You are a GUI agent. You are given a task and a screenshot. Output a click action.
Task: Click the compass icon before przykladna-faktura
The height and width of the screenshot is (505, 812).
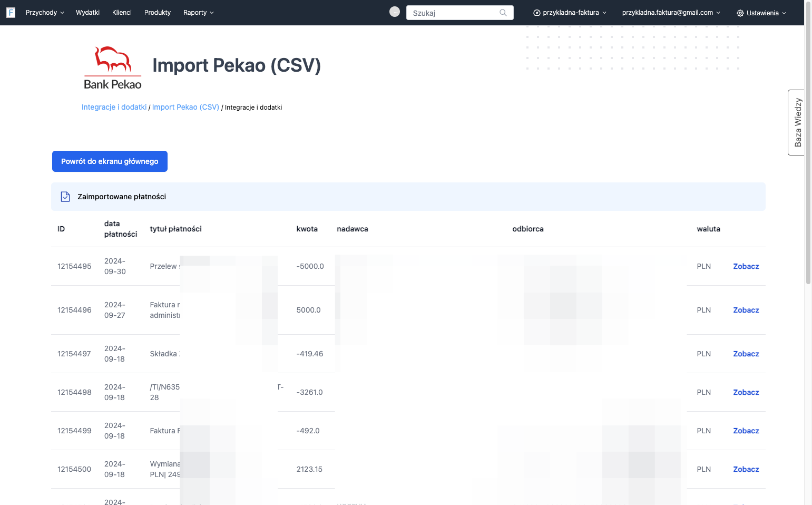point(537,13)
